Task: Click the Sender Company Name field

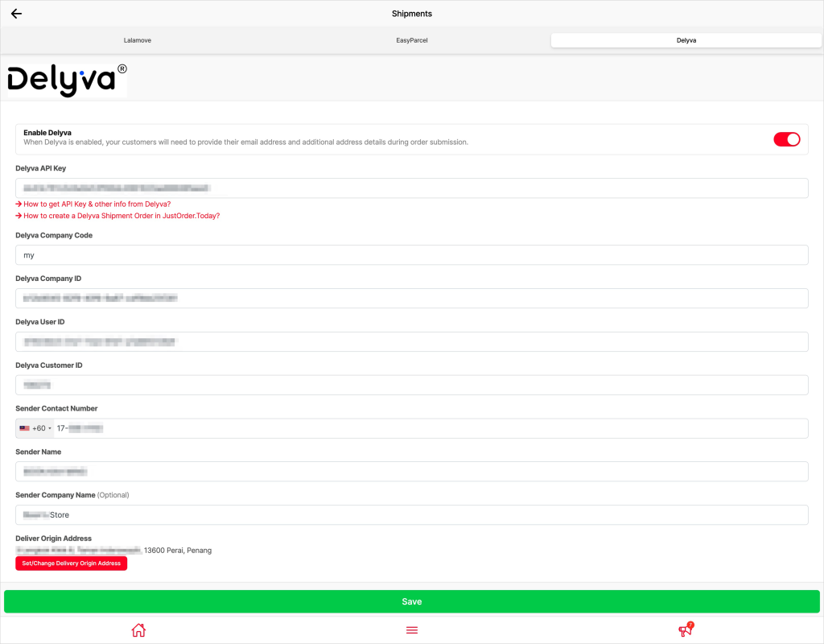Action: [x=412, y=514]
